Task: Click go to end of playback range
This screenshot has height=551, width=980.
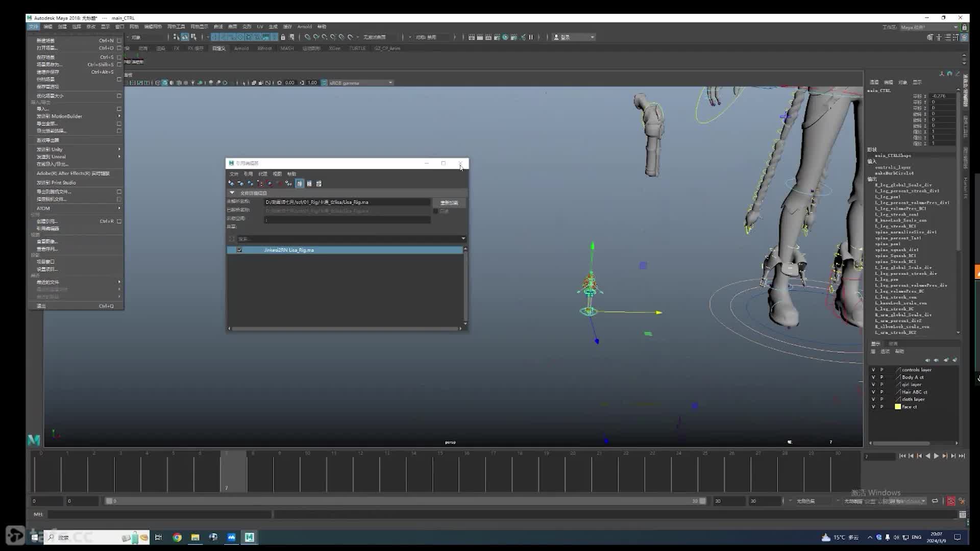Action: click(x=962, y=456)
